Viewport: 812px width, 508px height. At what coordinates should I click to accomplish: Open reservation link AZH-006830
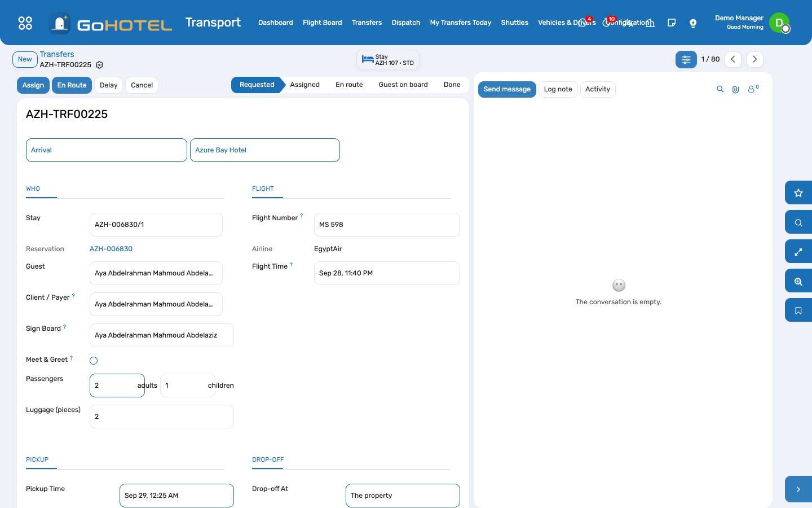[111, 249]
